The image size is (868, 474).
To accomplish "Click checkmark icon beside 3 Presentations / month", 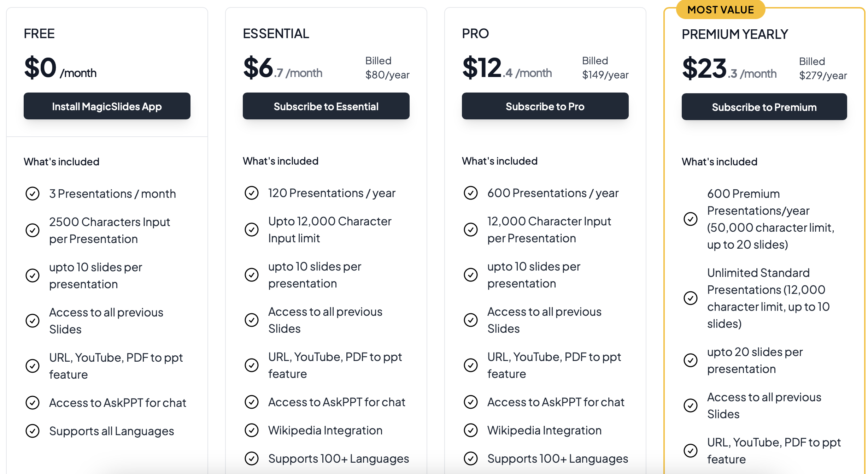I will pos(33,194).
